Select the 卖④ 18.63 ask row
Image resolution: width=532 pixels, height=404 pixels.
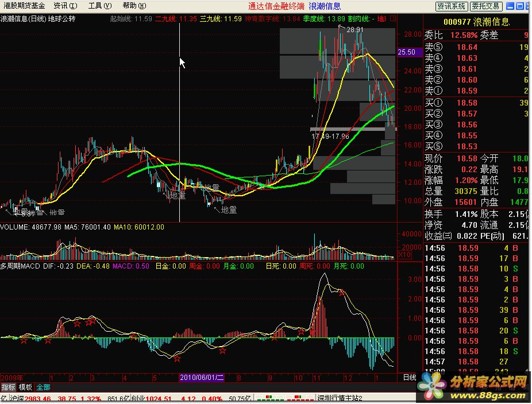[476, 58]
